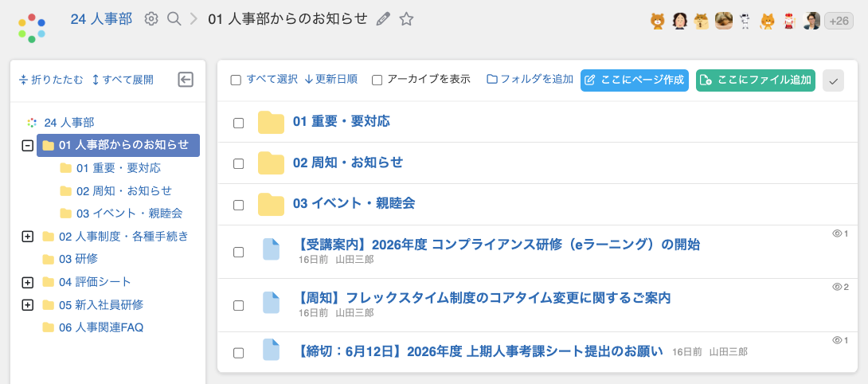Expand the 02 人事制度・各種手続き tree node
This screenshot has width=868, height=384.
coord(26,237)
